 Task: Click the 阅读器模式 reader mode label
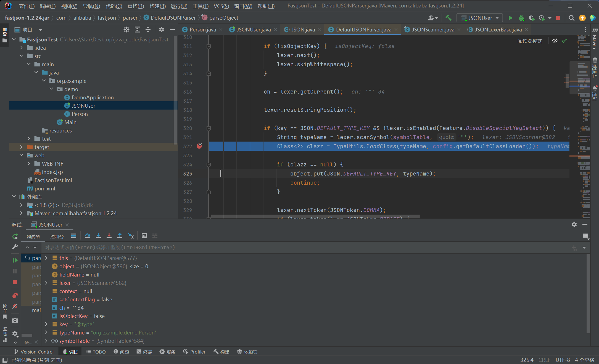530,41
